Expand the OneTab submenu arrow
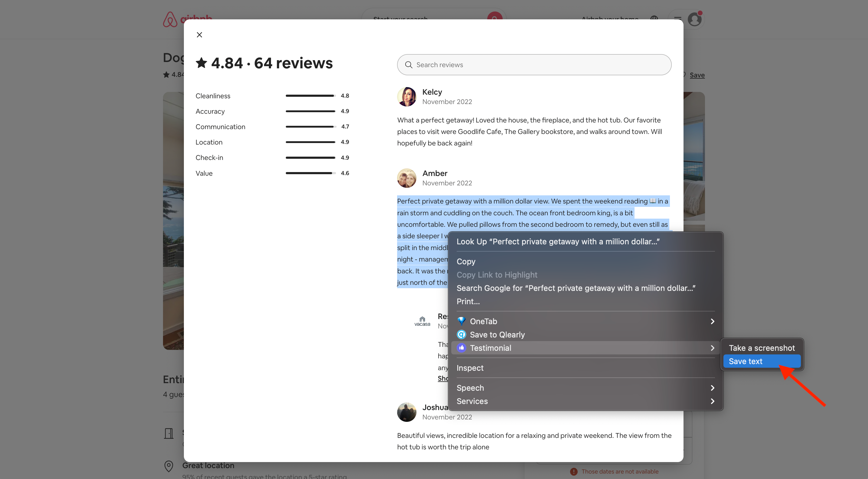Viewport: 868px width, 479px height. pos(712,321)
